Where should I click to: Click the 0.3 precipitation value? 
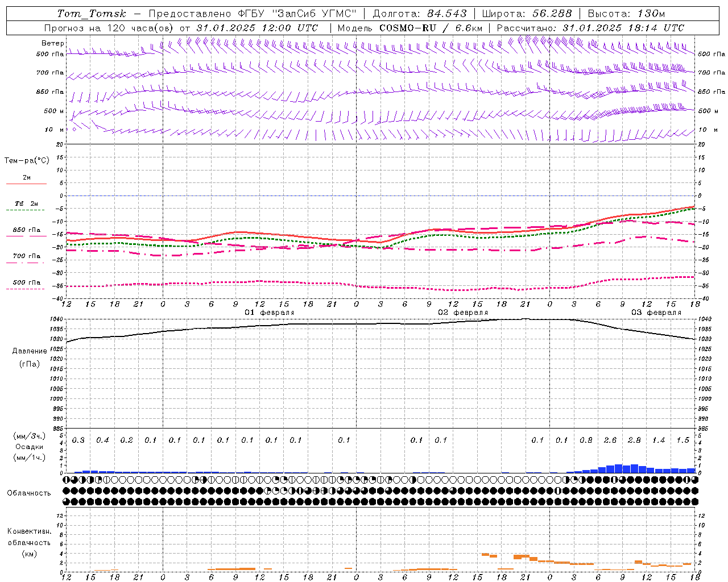click(x=78, y=440)
